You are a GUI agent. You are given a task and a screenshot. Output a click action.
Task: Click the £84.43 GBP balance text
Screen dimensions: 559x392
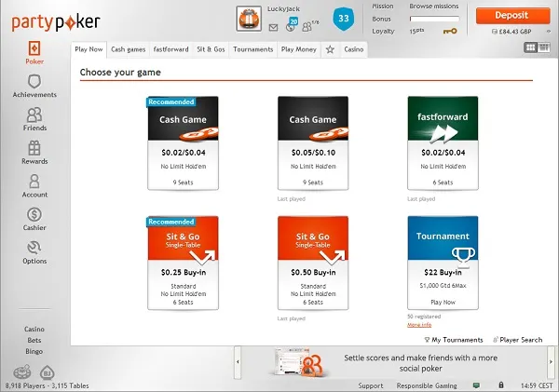click(x=515, y=32)
